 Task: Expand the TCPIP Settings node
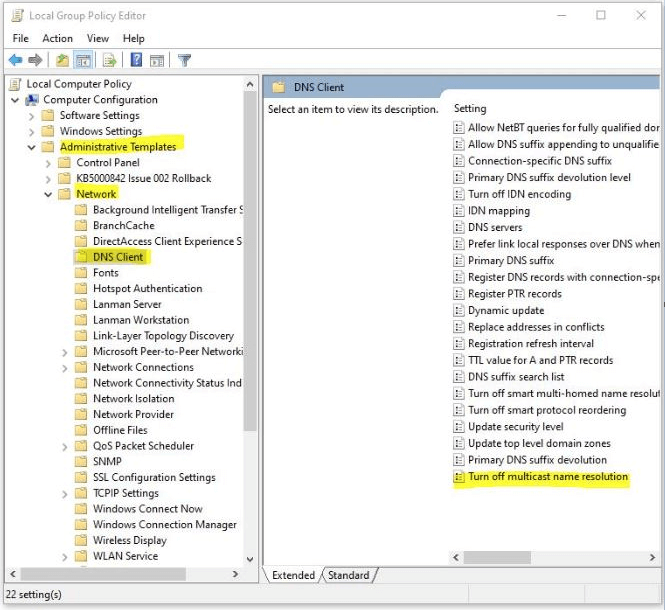point(64,494)
